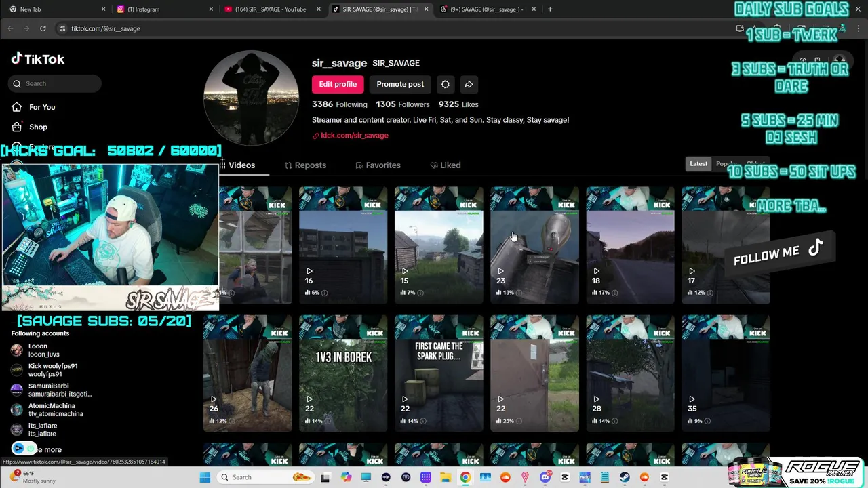This screenshot has height=488, width=868.
Task: Click the TikTok logo
Action: click(38, 59)
